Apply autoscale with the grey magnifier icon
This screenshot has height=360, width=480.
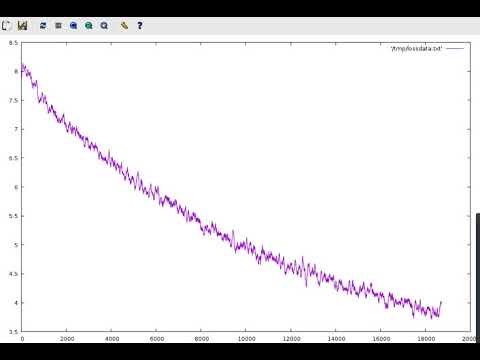click(x=104, y=26)
